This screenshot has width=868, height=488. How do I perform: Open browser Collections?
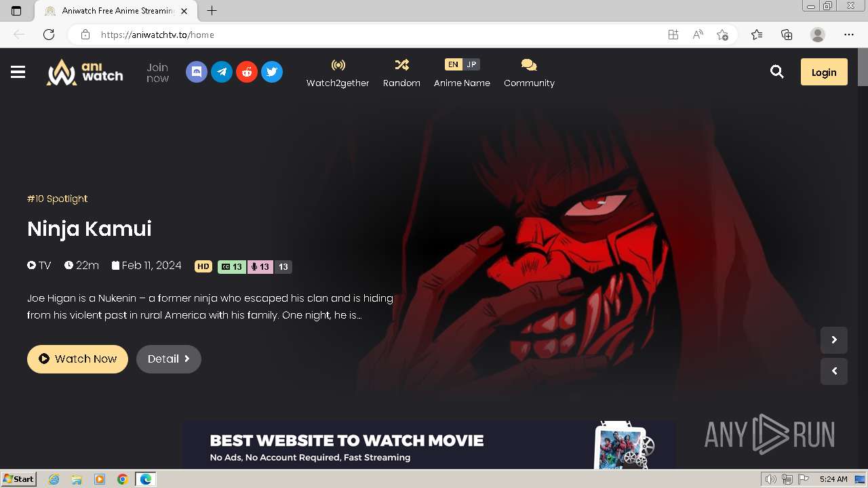[787, 35]
